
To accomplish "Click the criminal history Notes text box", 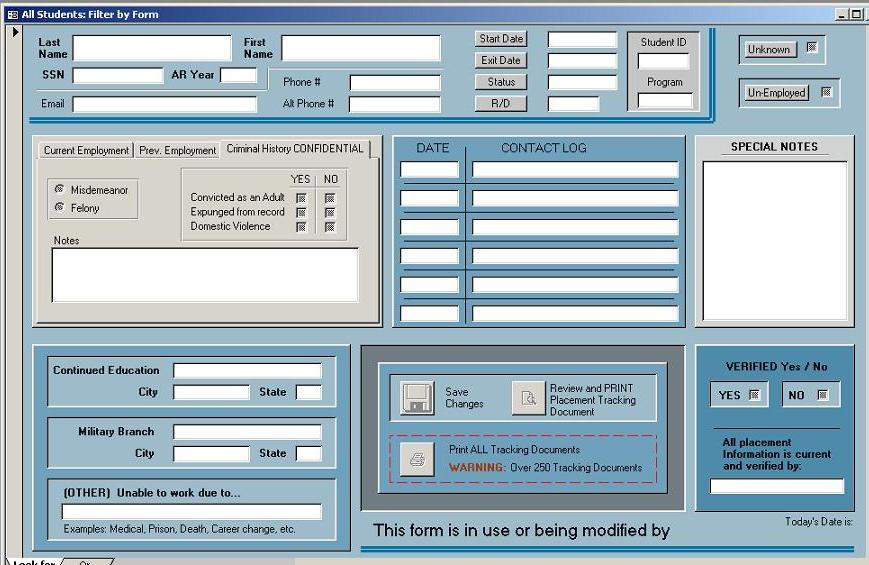I will pyautogui.click(x=205, y=275).
